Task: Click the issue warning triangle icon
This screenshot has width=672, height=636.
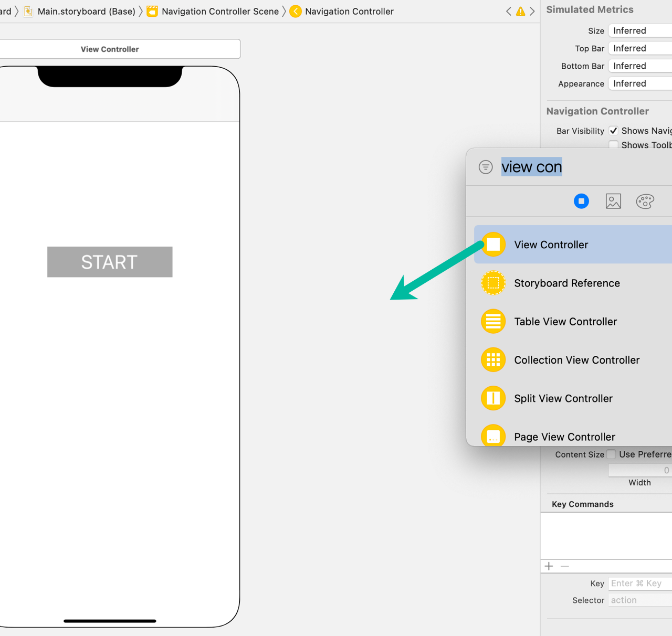Action: click(520, 11)
